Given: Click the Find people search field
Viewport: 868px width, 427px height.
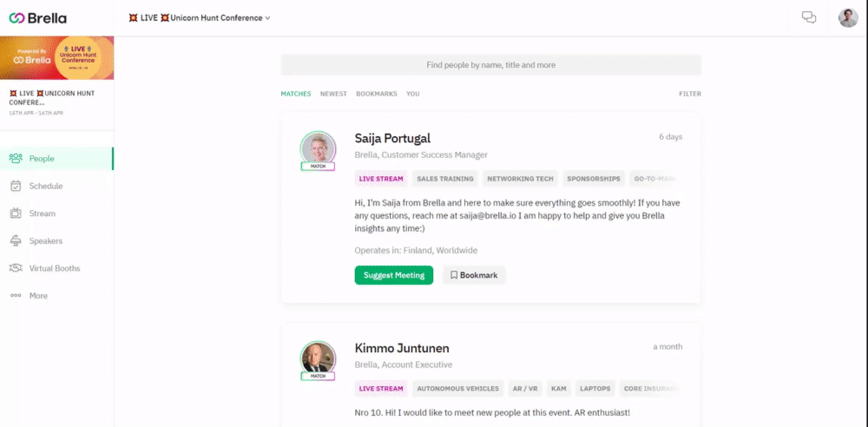Looking at the screenshot, I should [x=491, y=65].
